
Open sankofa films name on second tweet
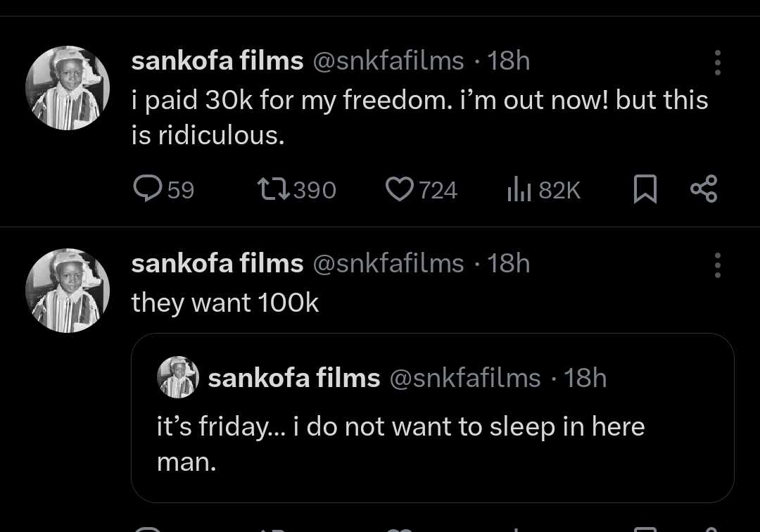(x=217, y=263)
